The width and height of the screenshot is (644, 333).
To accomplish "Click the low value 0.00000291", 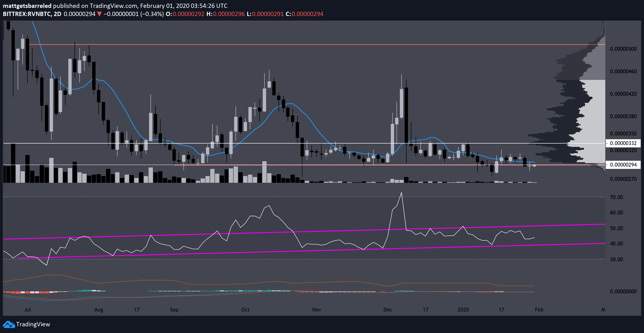I will tap(268, 14).
